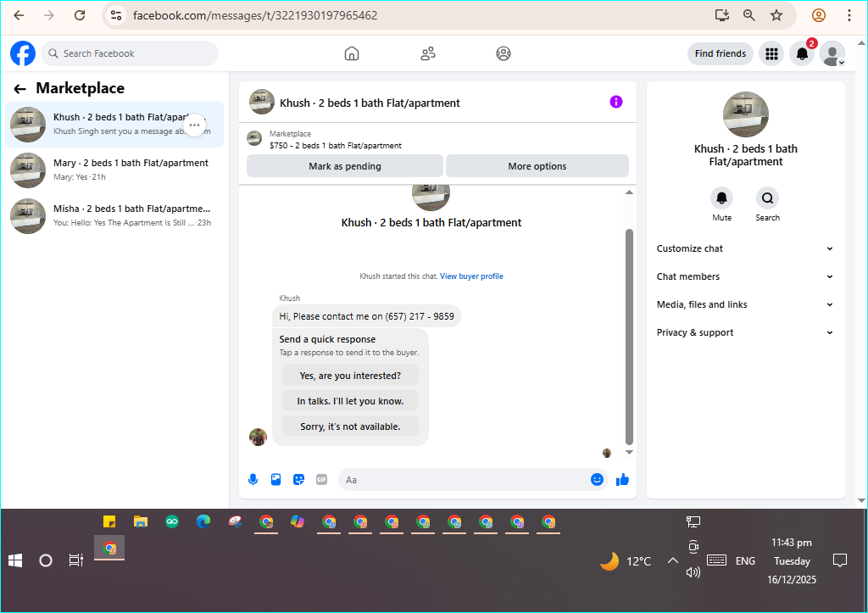Open the three-dot options on Khush conversation
868x613 pixels.
pyautogui.click(x=194, y=125)
